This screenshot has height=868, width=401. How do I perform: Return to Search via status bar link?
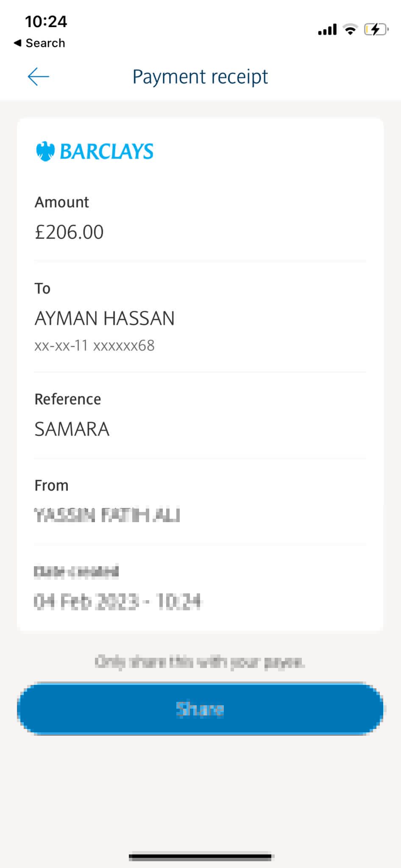click(45, 43)
